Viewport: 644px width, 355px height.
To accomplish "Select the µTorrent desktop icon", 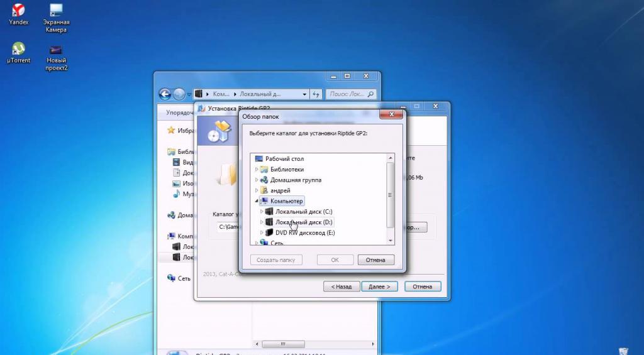I will coord(18,53).
